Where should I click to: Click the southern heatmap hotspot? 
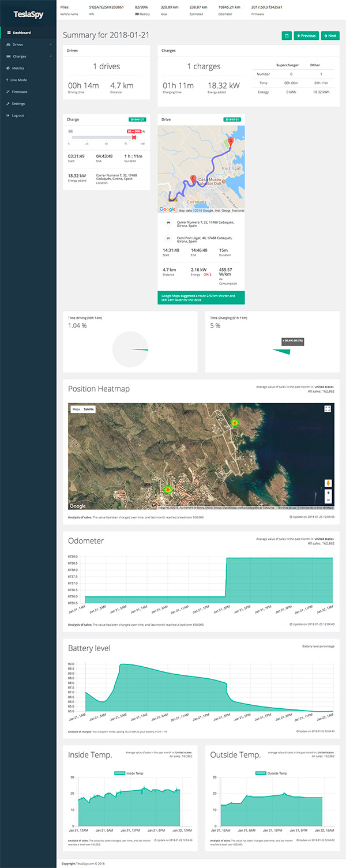pyautogui.click(x=167, y=490)
